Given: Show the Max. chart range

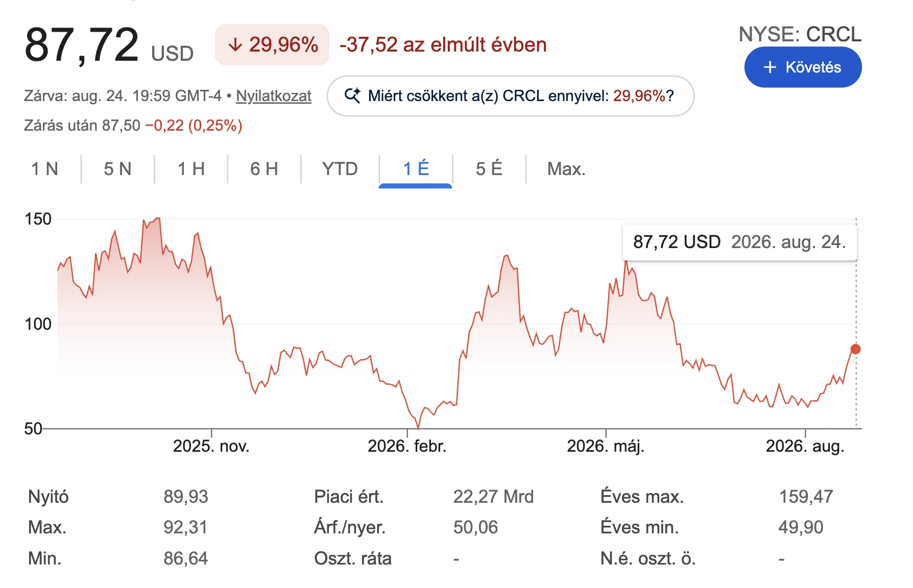Looking at the screenshot, I should click(x=566, y=169).
